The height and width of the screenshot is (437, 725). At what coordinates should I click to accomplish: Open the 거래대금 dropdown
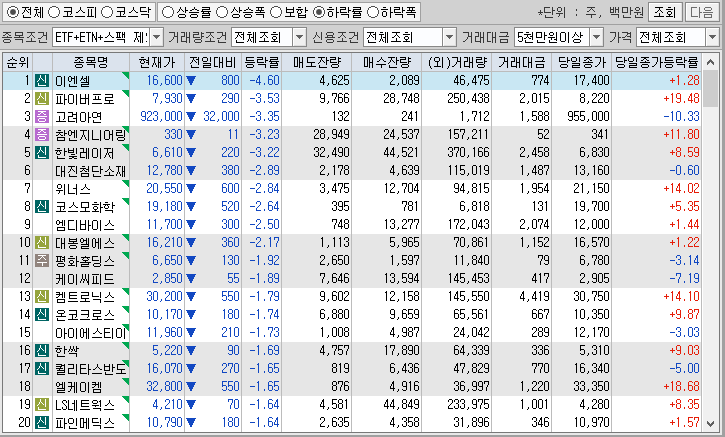coord(597,37)
